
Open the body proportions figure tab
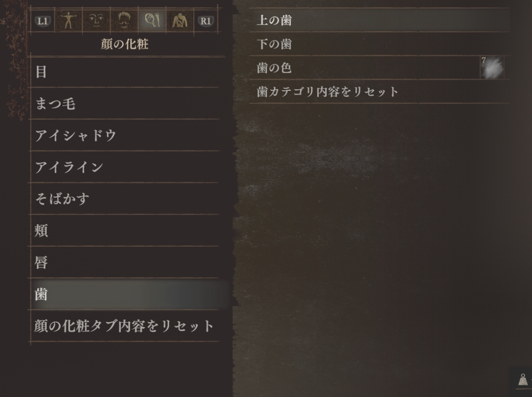pyautogui.click(x=69, y=21)
